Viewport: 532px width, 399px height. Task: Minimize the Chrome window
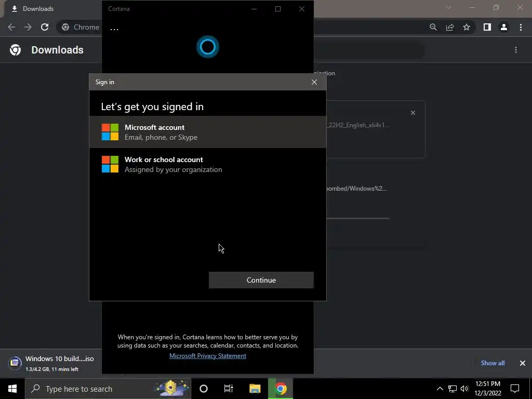[x=472, y=7]
